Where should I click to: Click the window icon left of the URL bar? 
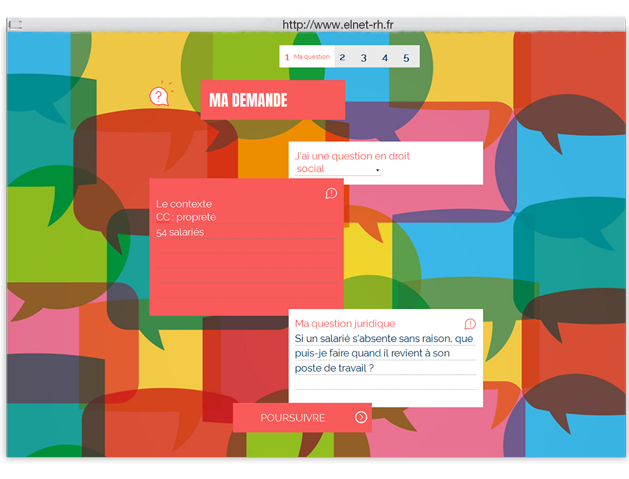pos(15,25)
